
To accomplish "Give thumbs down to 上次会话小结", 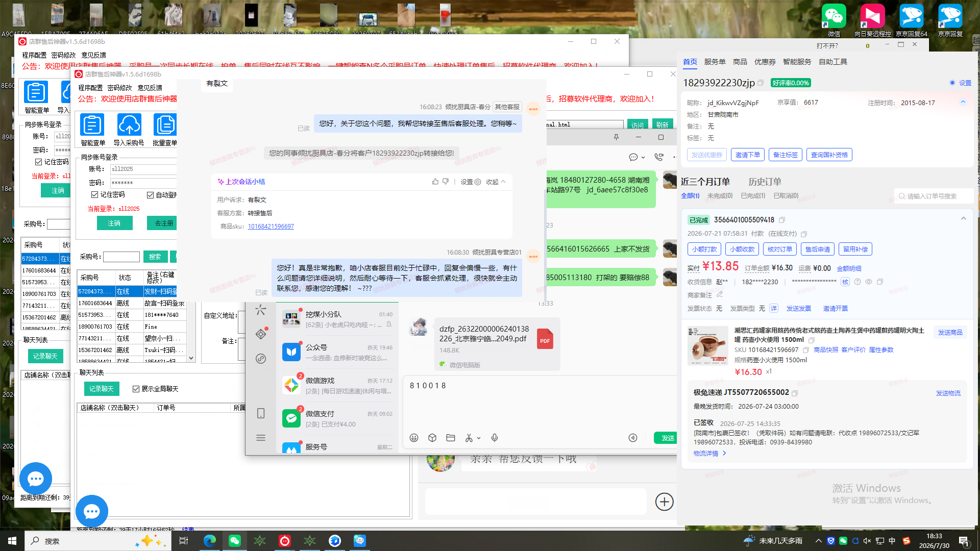I will [x=446, y=182].
